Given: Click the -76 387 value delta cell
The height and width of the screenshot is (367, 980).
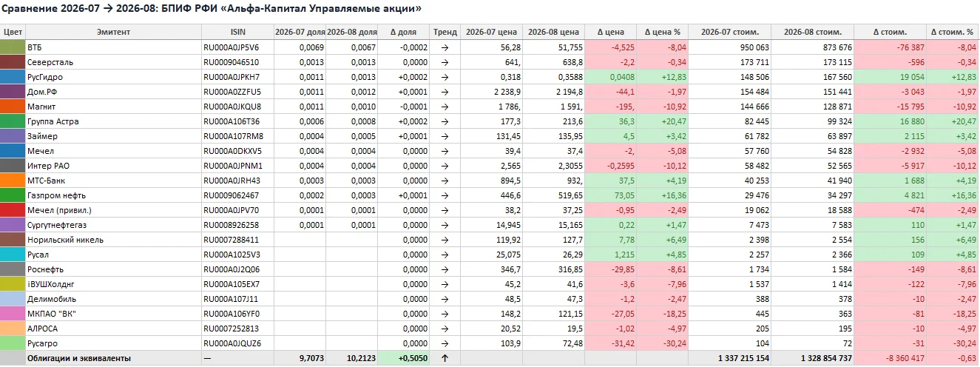Looking at the screenshot, I should [890, 47].
